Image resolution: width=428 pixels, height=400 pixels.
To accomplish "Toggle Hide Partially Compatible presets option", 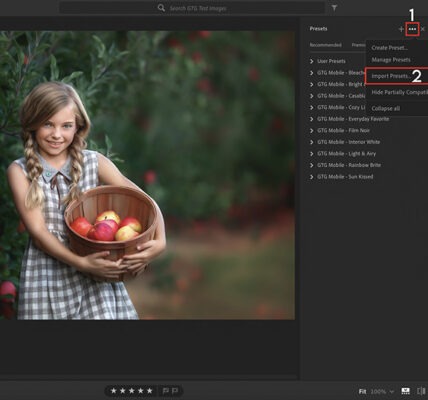I will [399, 92].
